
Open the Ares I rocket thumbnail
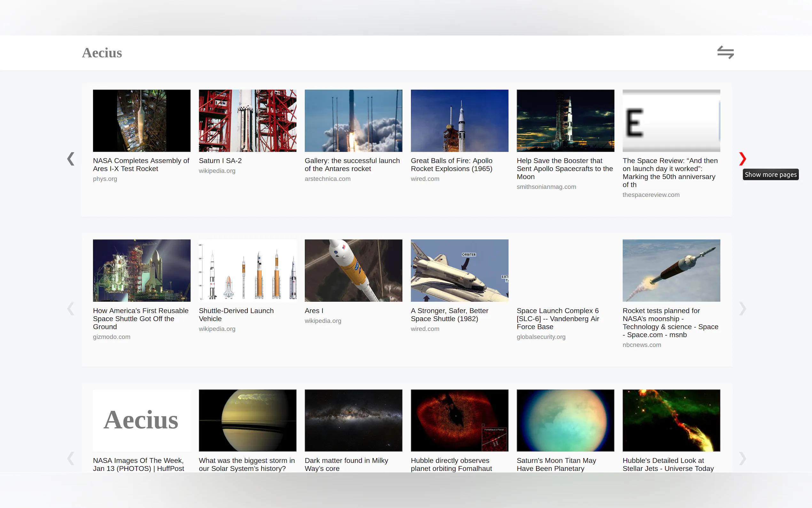354,270
